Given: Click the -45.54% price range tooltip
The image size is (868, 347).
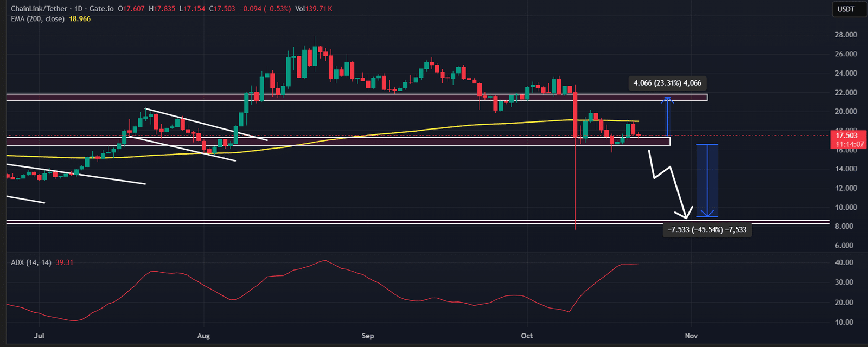Looking at the screenshot, I should click(x=707, y=230).
